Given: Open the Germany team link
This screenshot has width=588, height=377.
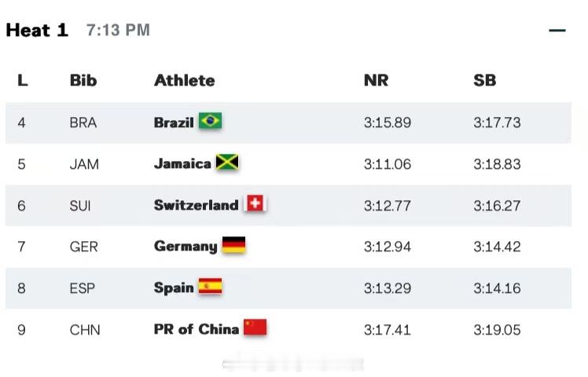Looking at the screenshot, I should click(186, 247).
